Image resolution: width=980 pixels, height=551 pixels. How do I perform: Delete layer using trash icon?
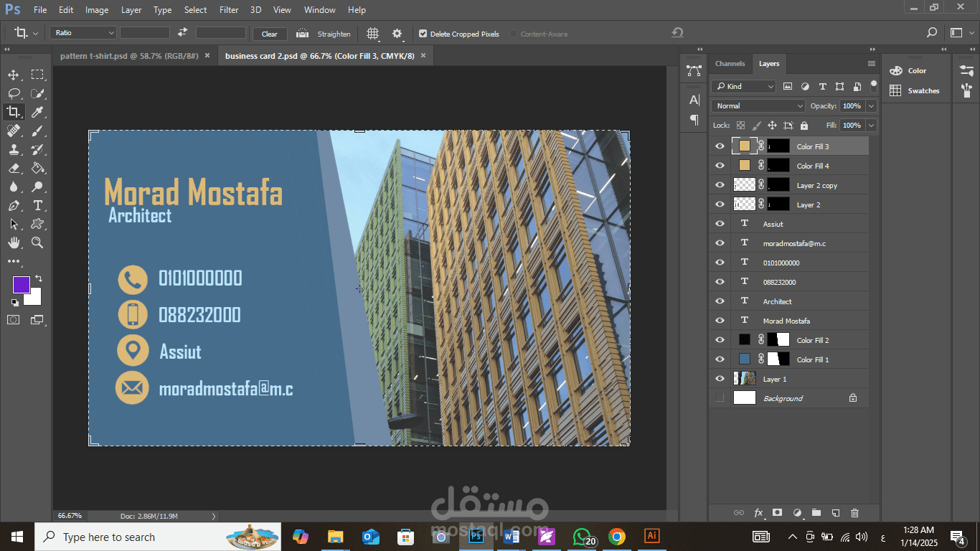[854, 513]
